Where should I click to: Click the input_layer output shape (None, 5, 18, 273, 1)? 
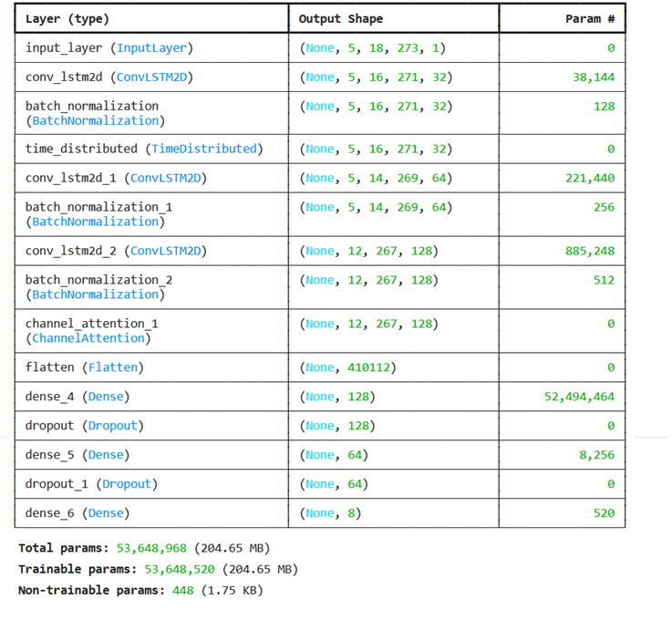click(x=373, y=48)
